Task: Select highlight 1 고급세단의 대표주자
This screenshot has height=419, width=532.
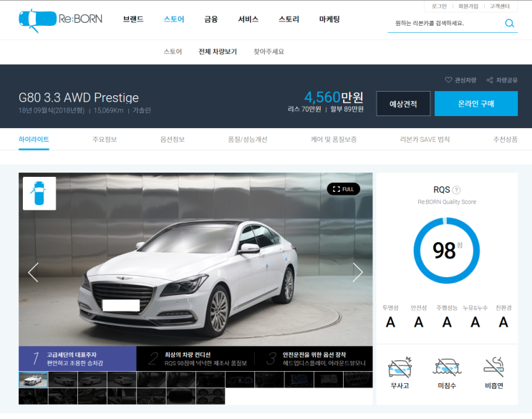Action: pyautogui.click(x=77, y=359)
